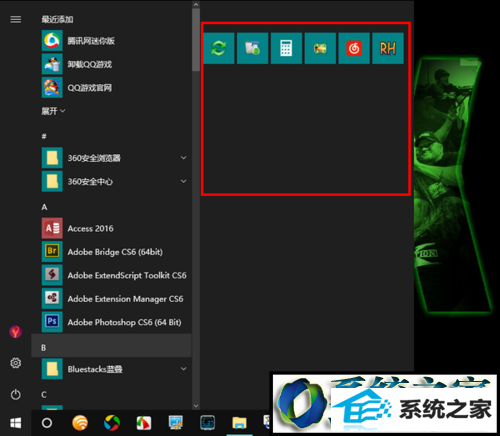Viewport: 500px width, 436px height.
Task: Launch the Adobe Photoshop CS6 icon
Action: click(x=52, y=322)
